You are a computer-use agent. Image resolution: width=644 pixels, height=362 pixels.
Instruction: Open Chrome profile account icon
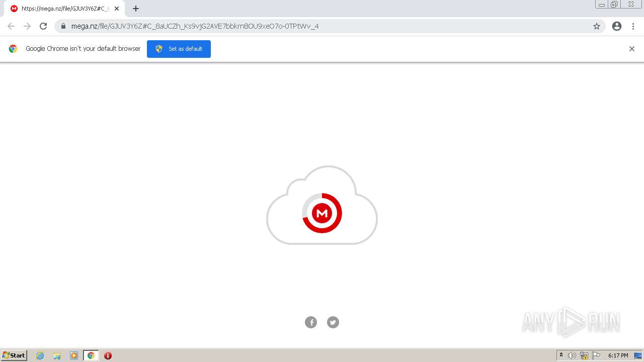[x=617, y=26]
